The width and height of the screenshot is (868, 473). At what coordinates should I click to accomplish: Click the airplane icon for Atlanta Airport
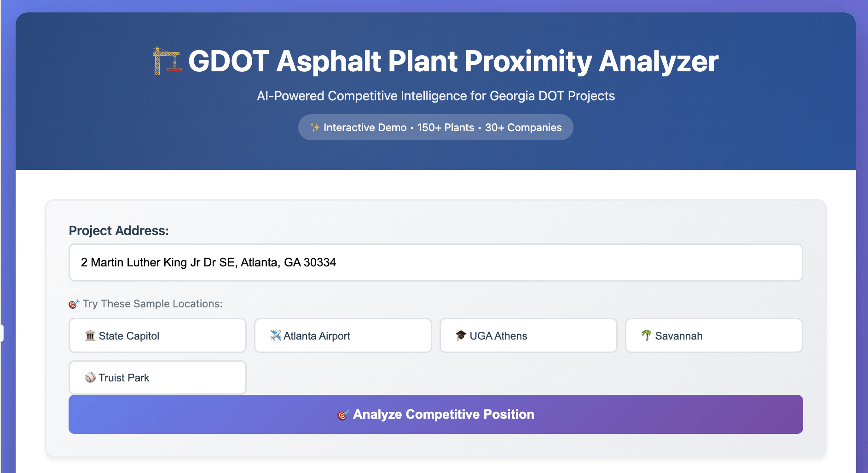click(x=275, y=335)
